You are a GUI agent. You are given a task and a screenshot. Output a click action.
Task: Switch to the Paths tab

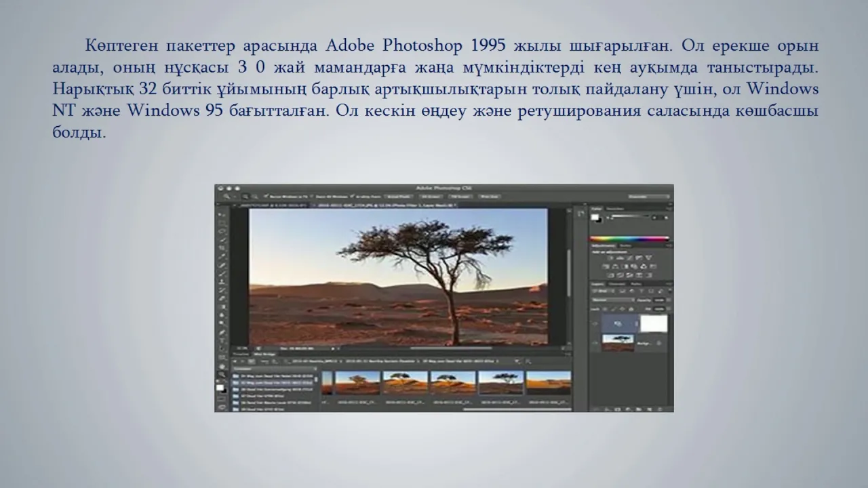tap(636, 284)
